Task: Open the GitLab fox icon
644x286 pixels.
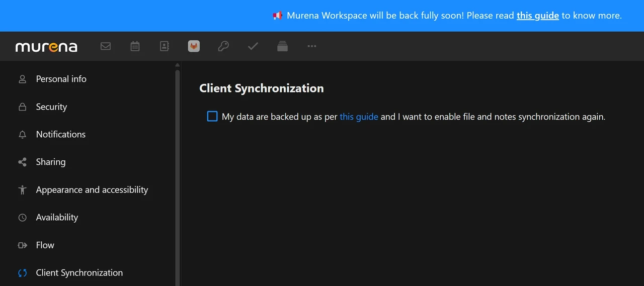Action: [x=194, y=46]
